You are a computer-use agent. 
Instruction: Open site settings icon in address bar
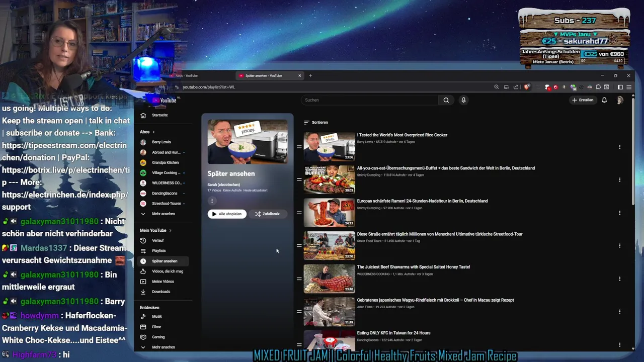coord(177,87)
